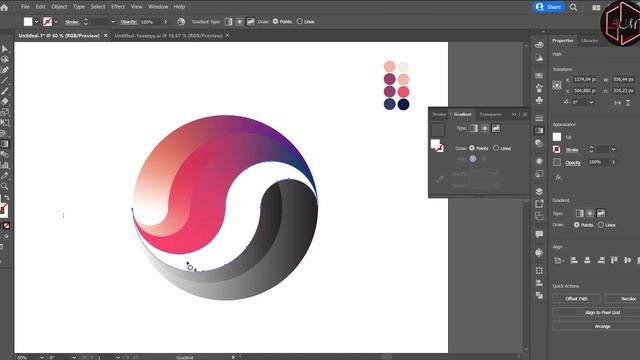Open the Stroke panel icon in dock
The image size is (640, 360).
click(539, 118)
